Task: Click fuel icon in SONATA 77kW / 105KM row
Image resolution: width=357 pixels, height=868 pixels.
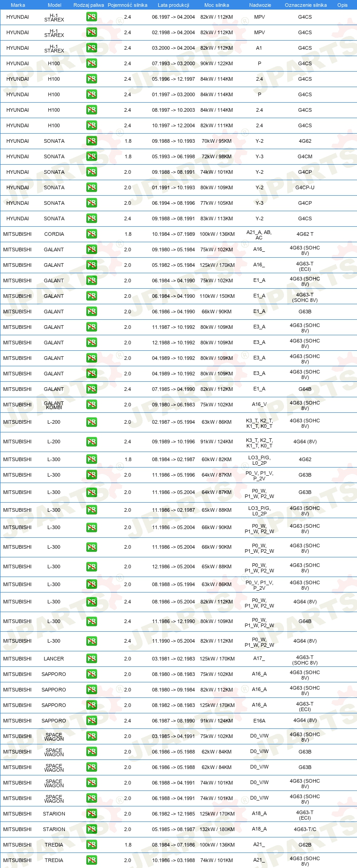Action: coord(91,203)
